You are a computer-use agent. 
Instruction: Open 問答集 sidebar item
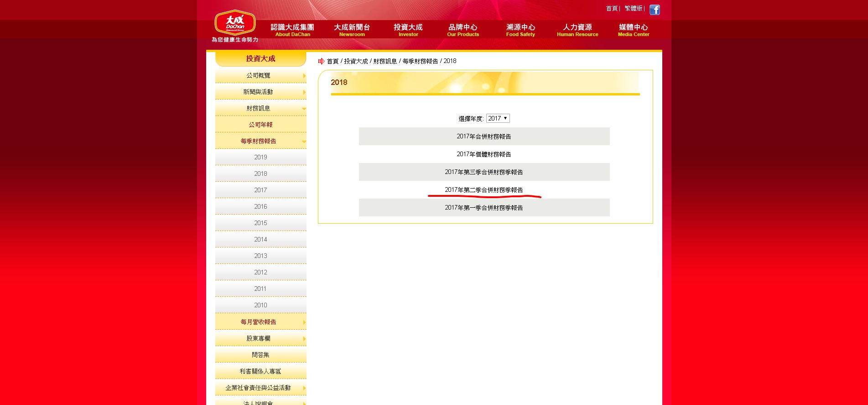[260, 355]
